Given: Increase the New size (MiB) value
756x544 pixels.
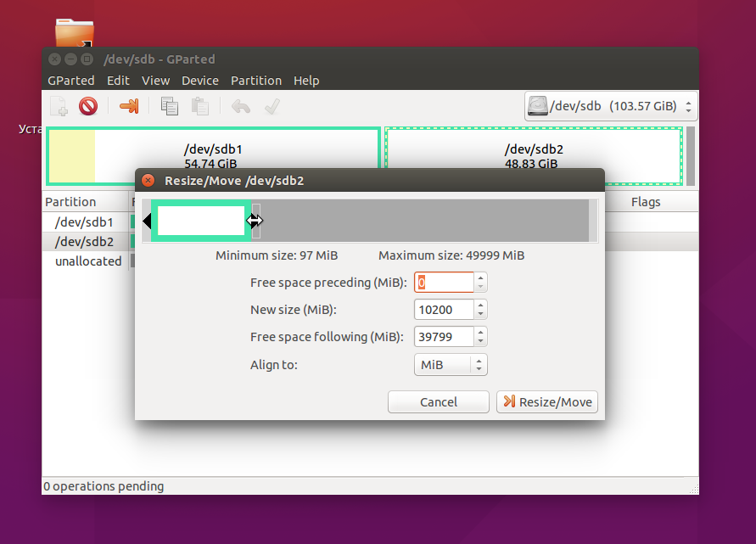Looking at the screenshot, I should [x=481, y=305].
